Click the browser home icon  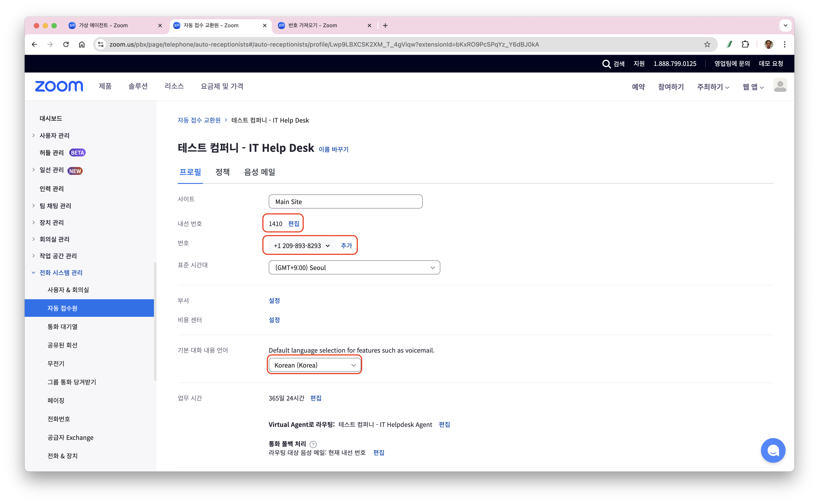coord(82,44)
